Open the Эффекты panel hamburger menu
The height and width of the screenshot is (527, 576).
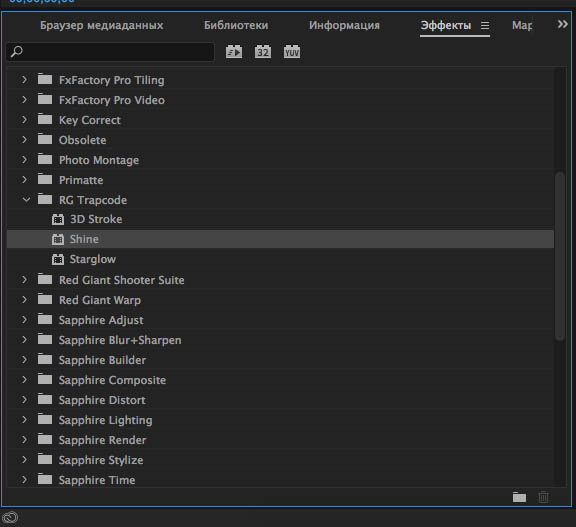point(485,26)
